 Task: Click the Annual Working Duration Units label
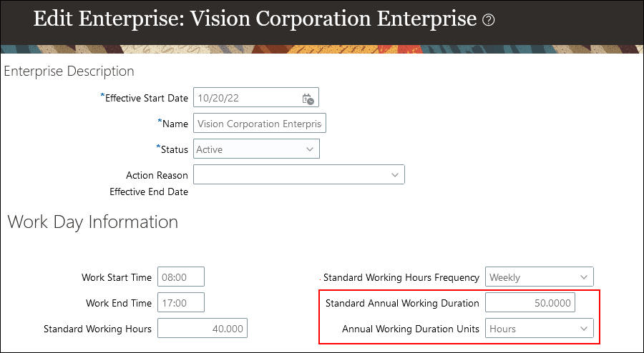[411, 329]
